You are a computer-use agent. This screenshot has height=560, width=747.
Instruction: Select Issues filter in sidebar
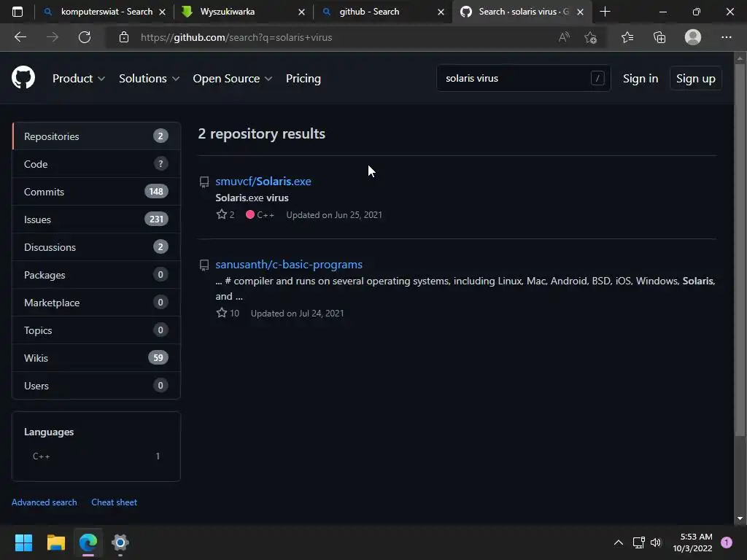pyautogui.click(x=96, y=219)
